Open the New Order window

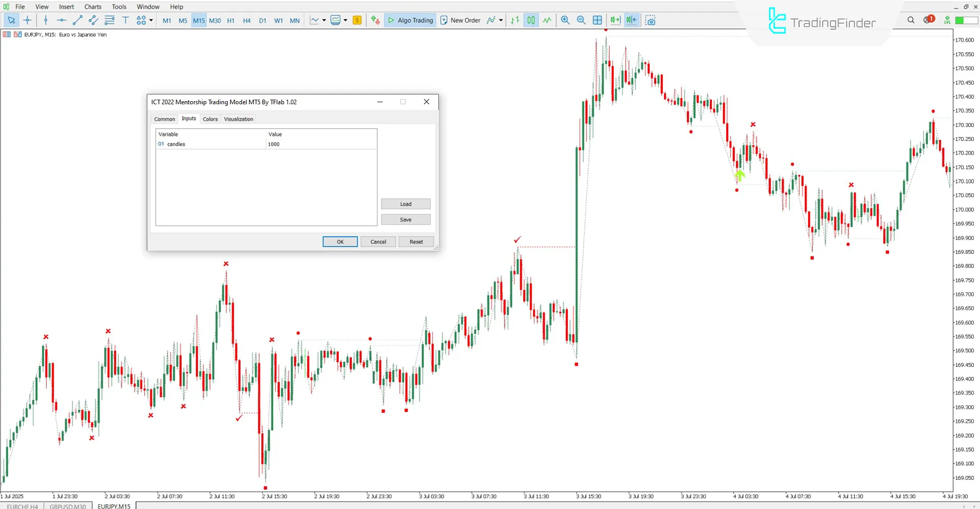coord(460,20)
